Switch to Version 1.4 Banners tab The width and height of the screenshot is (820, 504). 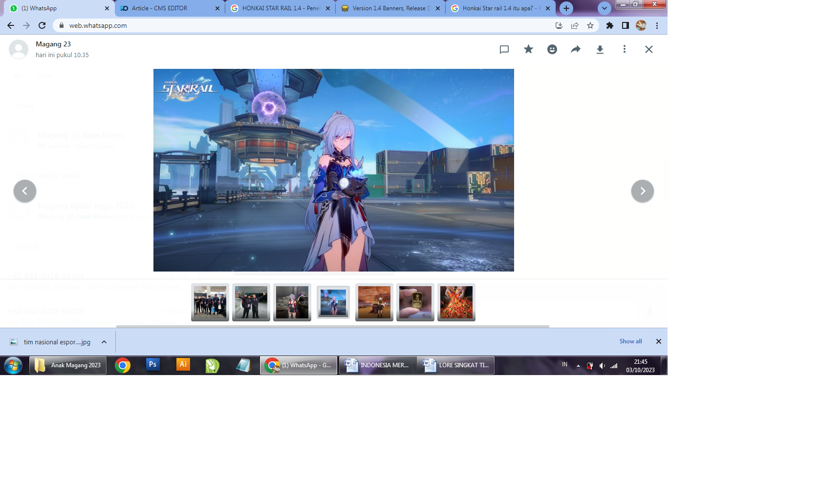click(390, 8)
